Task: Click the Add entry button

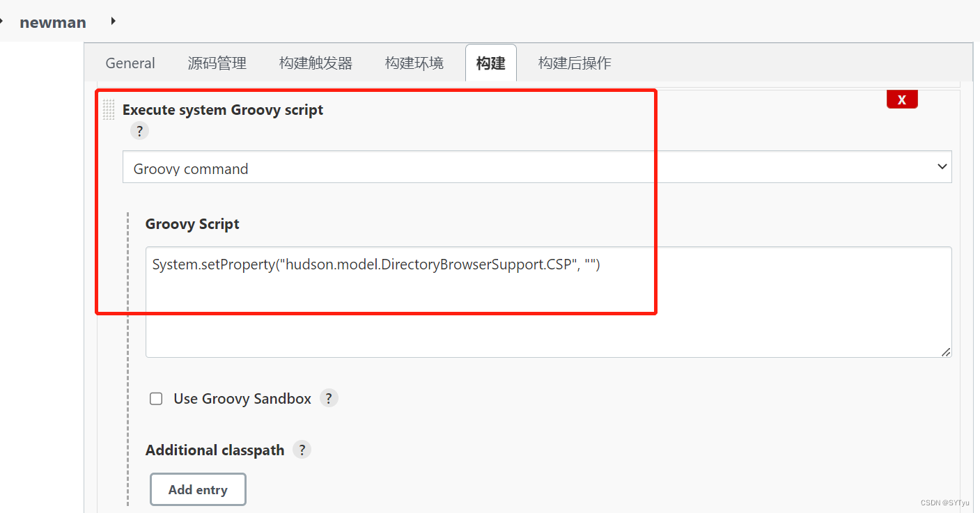Action: click(x=198, y=489)
